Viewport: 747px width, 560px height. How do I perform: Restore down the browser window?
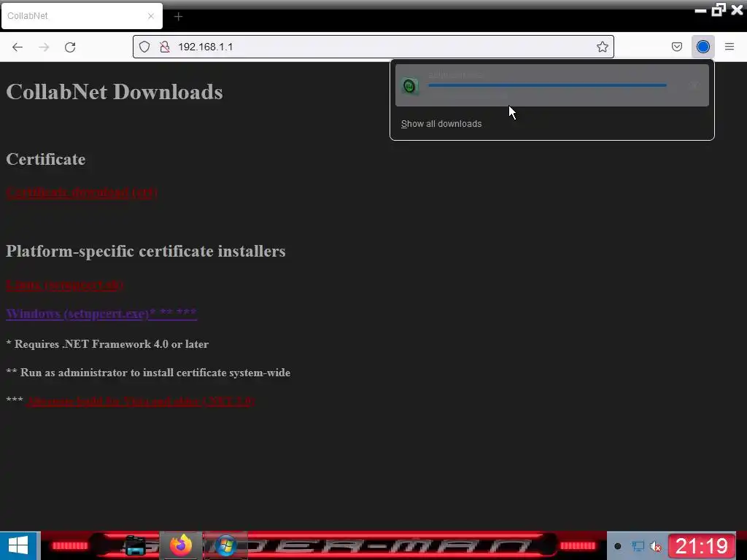point(718,9)
